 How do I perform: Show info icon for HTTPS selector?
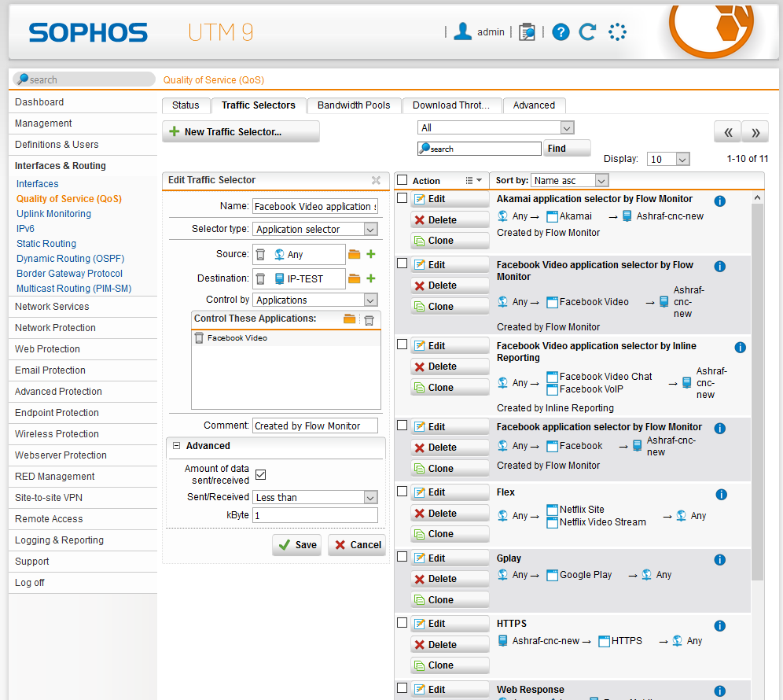pyautogui.click(x=719, y=625)
